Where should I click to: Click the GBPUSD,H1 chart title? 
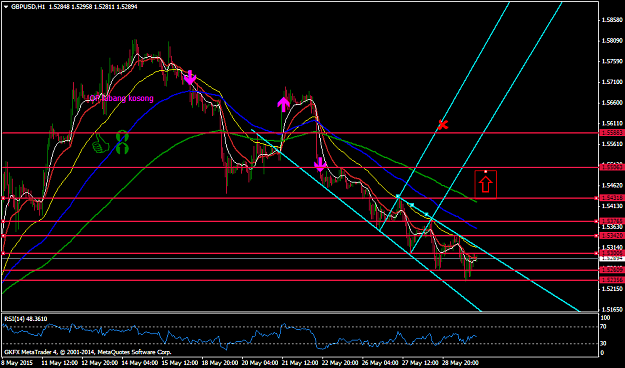(x=28, y=7)
